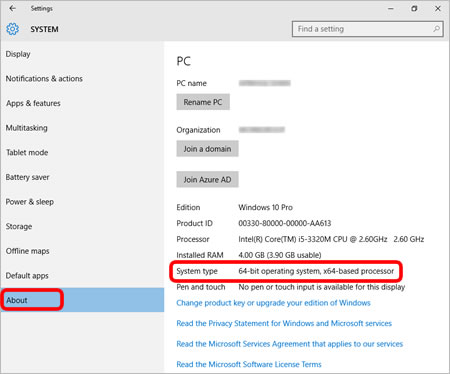Open Change product key or upgrade link
450x374 pixels.
273,303
